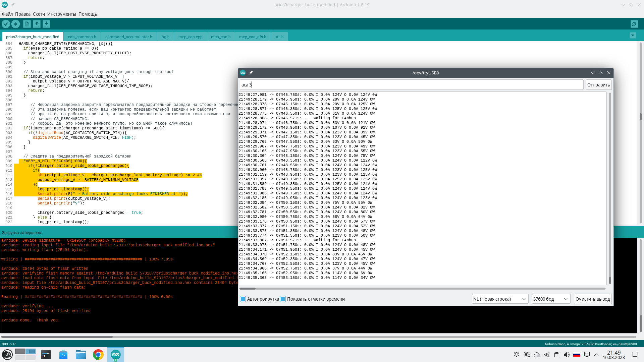644x362 pixels.
Task: Open the line ending NL dropdown
Action: point(499,299)
